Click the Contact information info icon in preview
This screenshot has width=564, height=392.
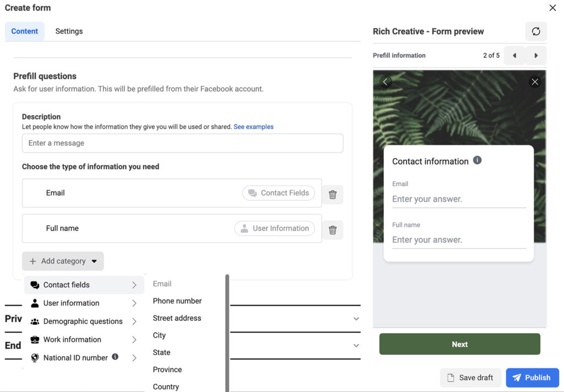pos(477,160)
